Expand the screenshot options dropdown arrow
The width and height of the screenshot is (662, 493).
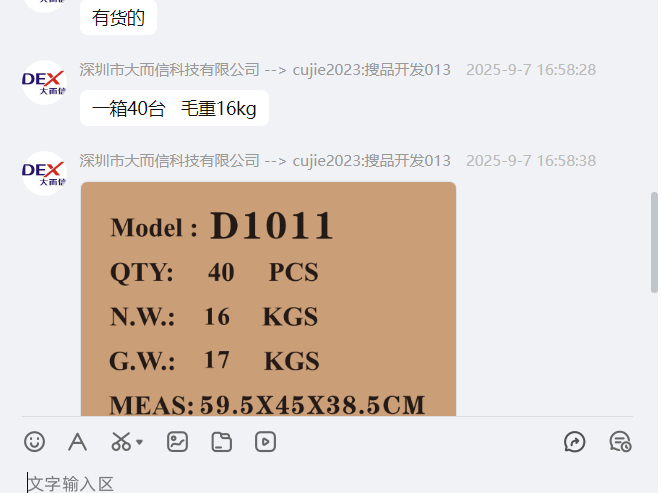139,442
